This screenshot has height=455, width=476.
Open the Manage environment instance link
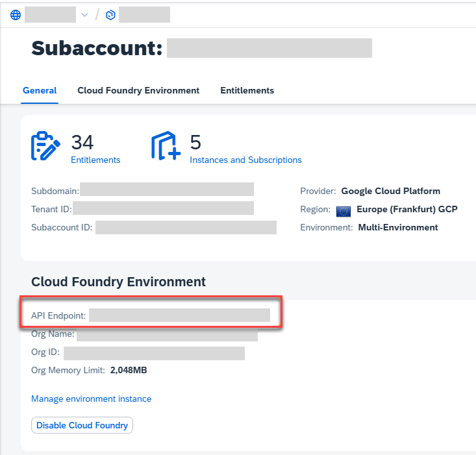coord(92,399)
